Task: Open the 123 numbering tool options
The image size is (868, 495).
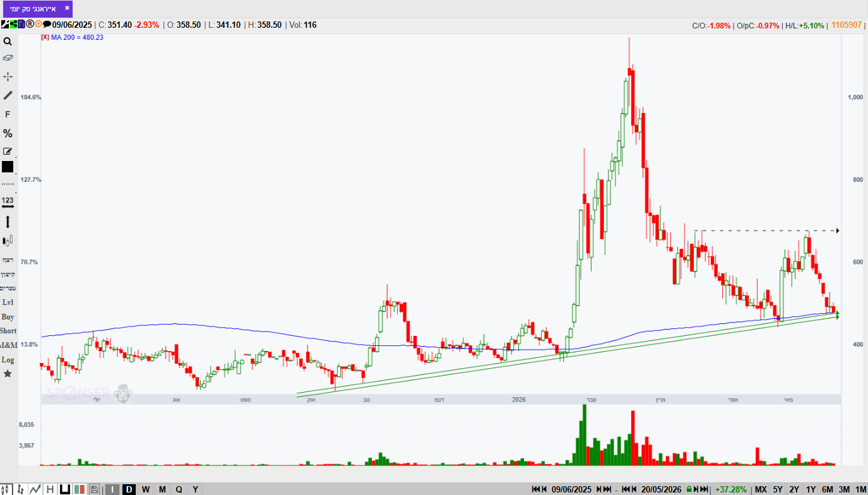Action: 8,201
